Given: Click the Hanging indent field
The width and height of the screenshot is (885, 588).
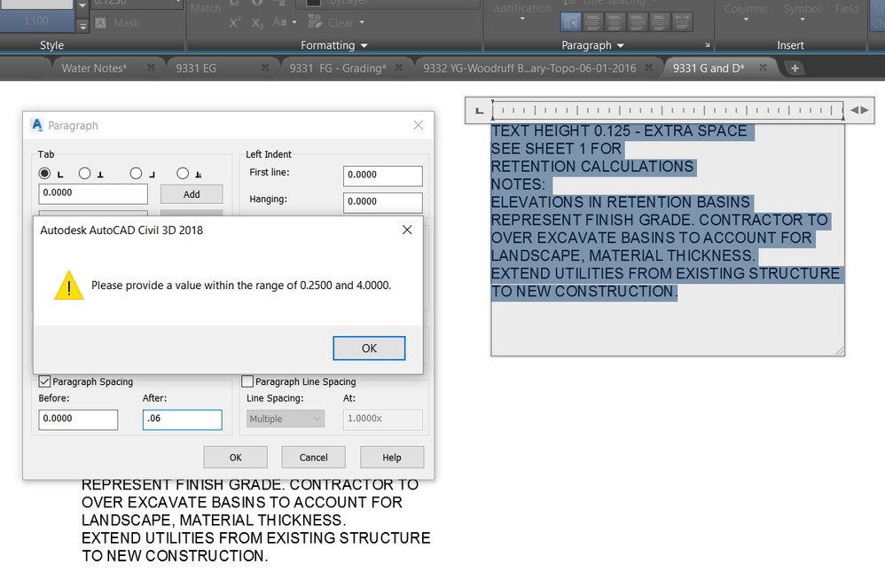Looking at the screenshot, I should [x=383, y=202].
